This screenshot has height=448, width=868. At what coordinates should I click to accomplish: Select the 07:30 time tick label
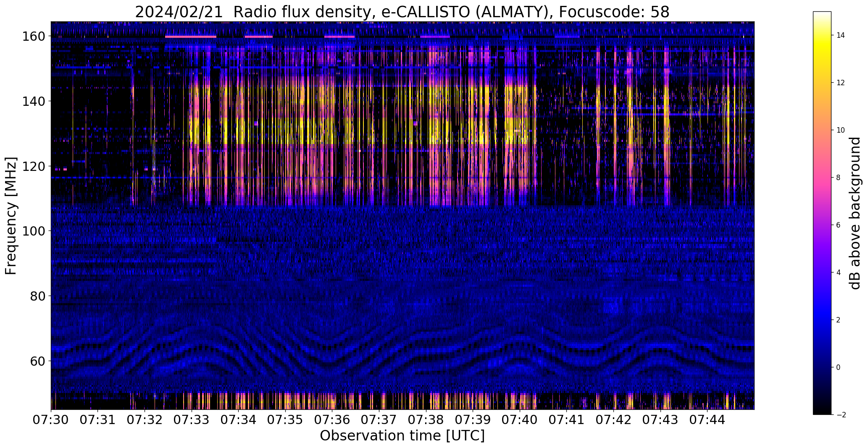pyautogui.click(x=51, y=420)
